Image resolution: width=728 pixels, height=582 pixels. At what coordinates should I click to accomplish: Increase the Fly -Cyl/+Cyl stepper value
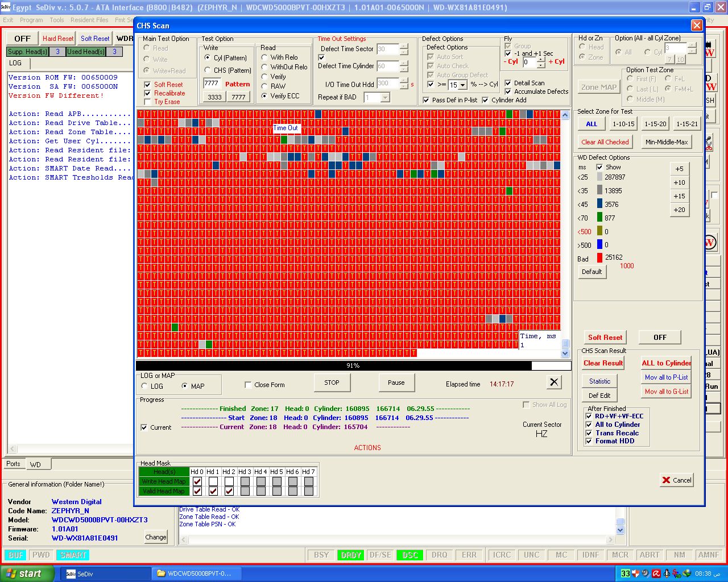click(x=541, y=59)
